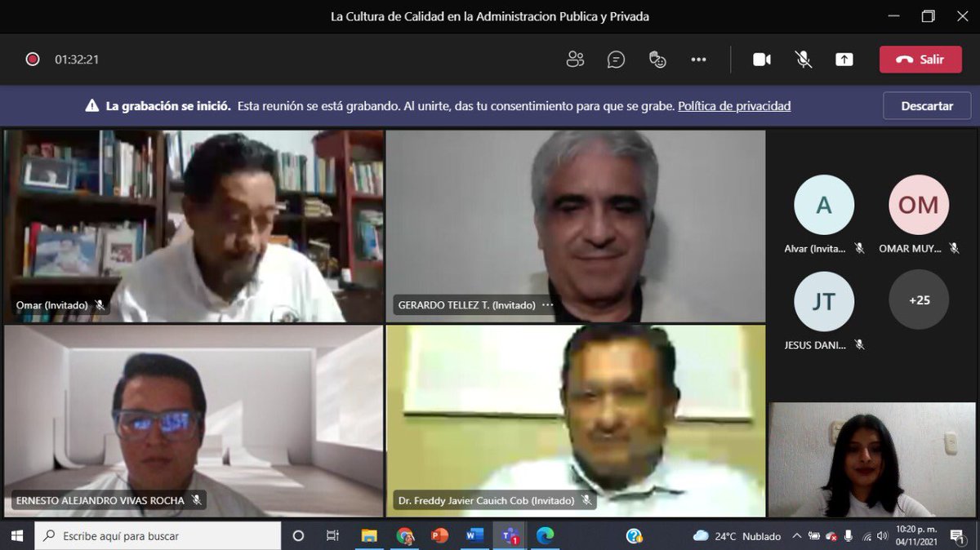Select Omar (Invitado) video tile

(194, 226)
